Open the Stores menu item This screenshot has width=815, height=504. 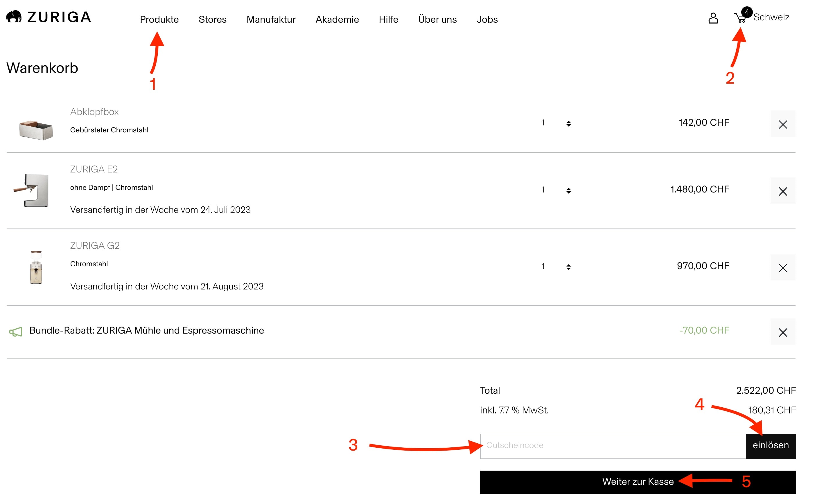point(212,19)
